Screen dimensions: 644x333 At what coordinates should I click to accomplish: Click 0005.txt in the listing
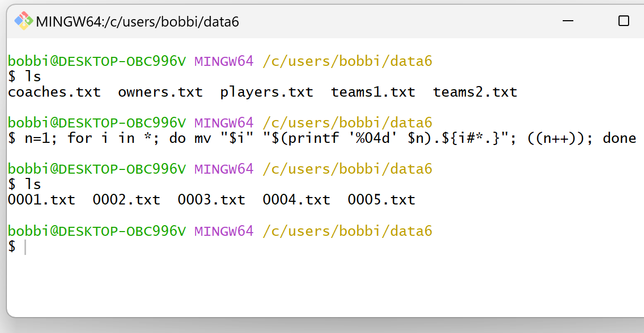coord(382,200)
